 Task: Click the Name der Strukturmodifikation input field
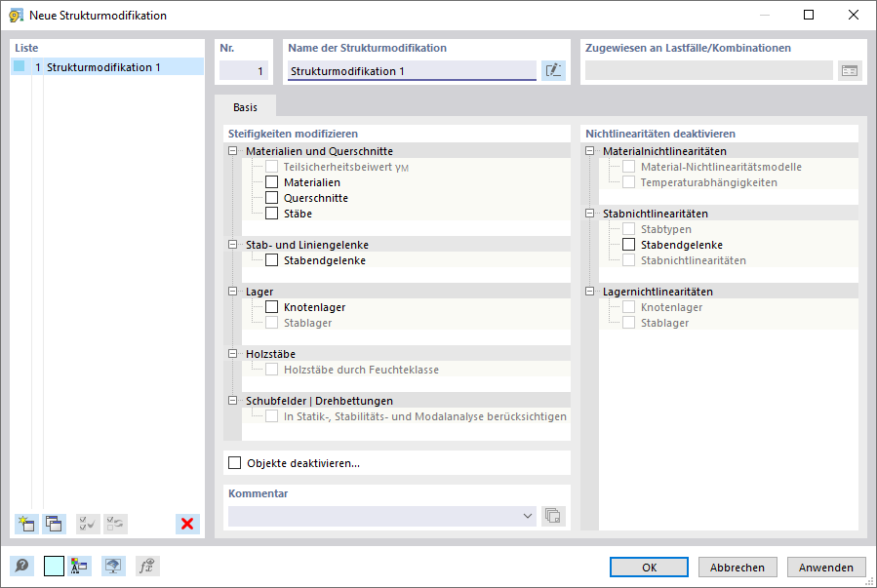tap(412, 71)
